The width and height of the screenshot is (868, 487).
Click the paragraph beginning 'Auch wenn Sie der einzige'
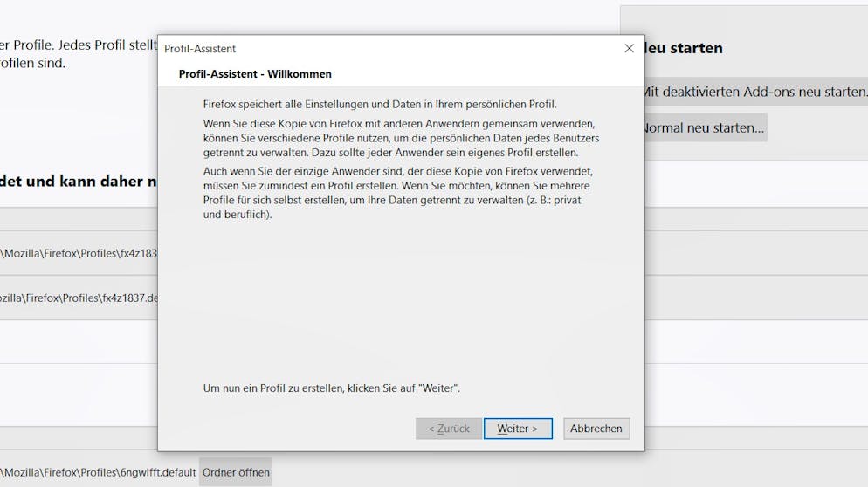click(x=397, y=193)
